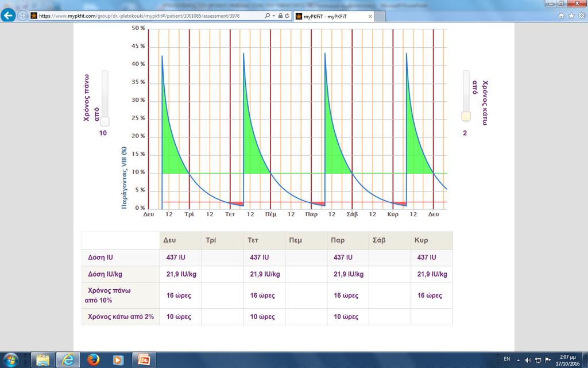Click the 437 IU dose cell for Δευ
This screenshot has width=588, height=368.
point(180,258)
